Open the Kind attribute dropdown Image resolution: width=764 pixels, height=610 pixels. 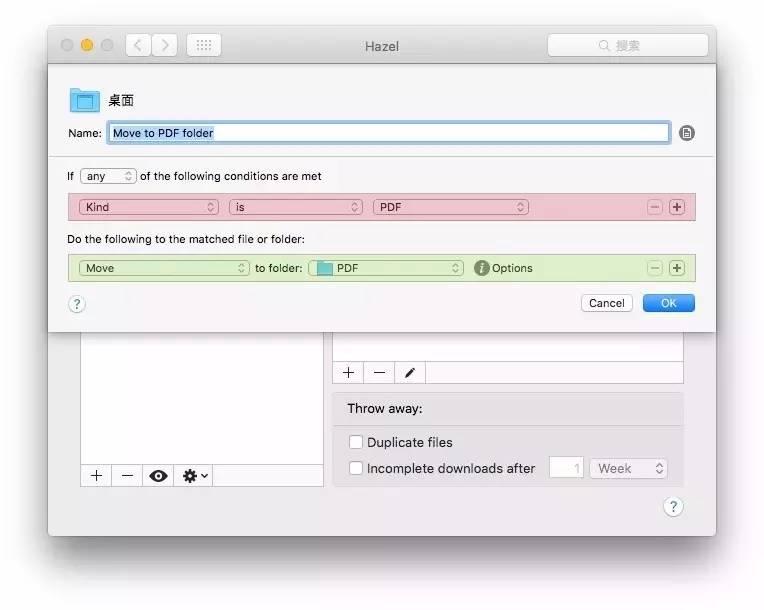coord(149,207)
